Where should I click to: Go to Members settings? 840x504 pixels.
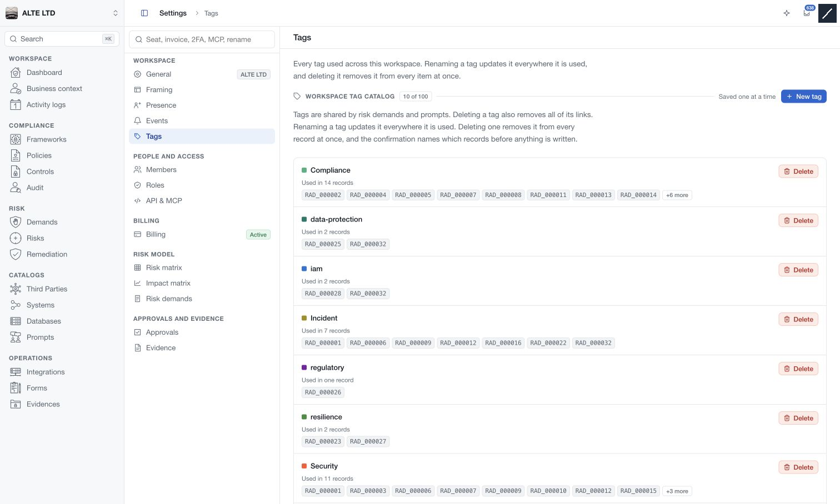click(x=202, y=170)
